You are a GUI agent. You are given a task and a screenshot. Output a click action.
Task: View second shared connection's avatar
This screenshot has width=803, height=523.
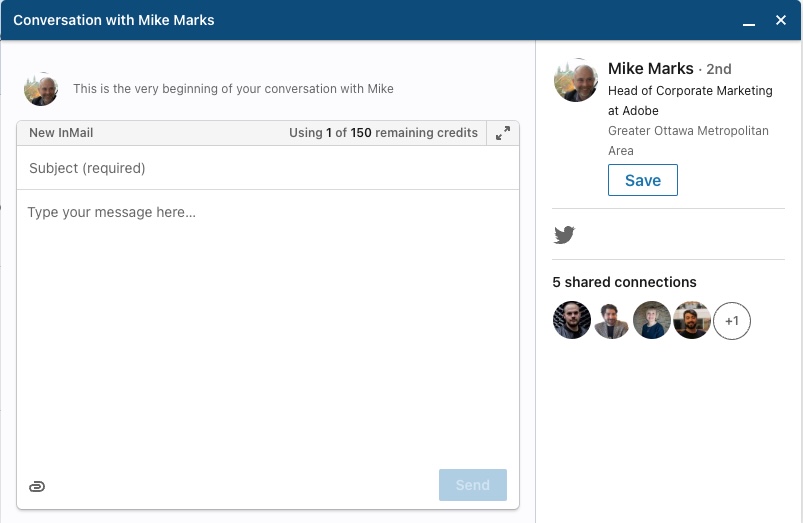click(x=611, y=320)
